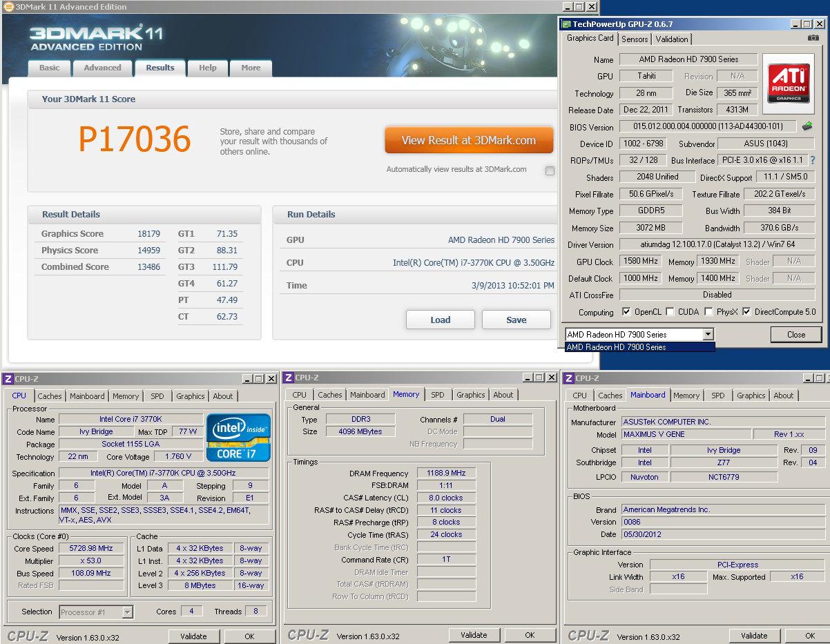830x644 pixels.
Task: Open the Advanced tab in 3DMark 11
Action: (x=102, y=68)
